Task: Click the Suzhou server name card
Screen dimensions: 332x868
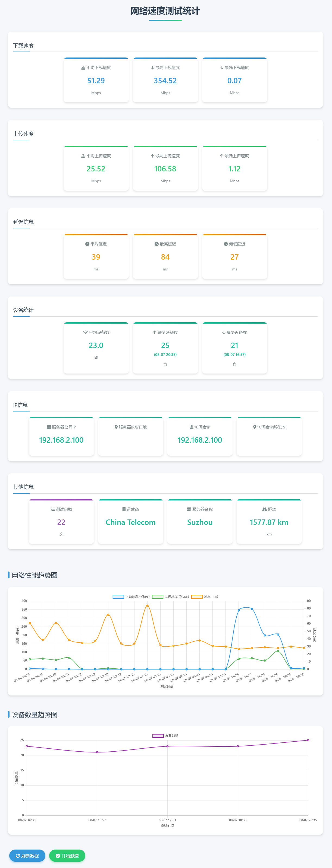Action: [200, 522]
